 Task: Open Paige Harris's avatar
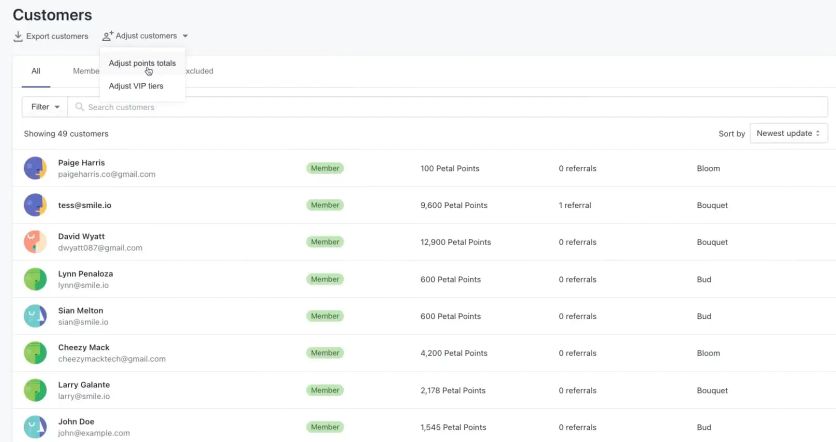click(x=35, y=168)
